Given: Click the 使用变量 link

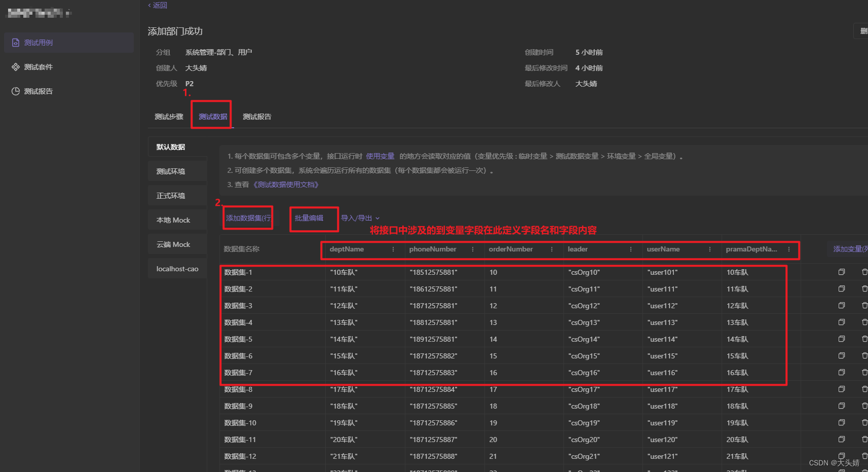Looking at the screenshot, I should click(380, 156).
